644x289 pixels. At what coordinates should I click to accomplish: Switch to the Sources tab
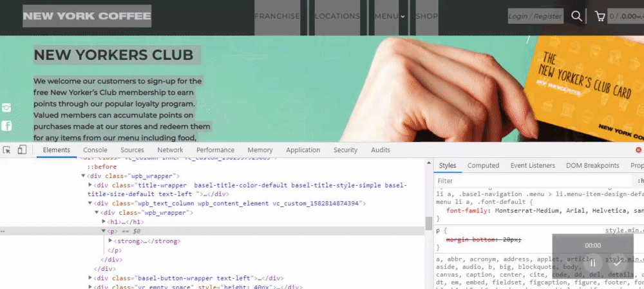tap(132, 150)
